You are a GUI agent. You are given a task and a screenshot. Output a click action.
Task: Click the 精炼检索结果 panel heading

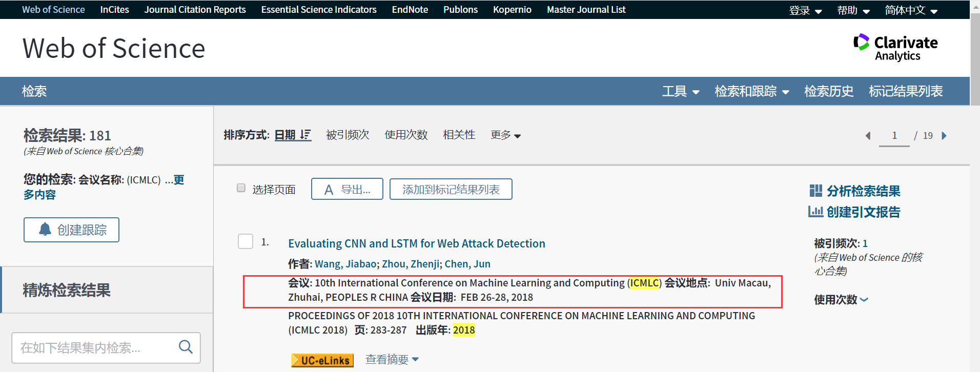[67, 291]
